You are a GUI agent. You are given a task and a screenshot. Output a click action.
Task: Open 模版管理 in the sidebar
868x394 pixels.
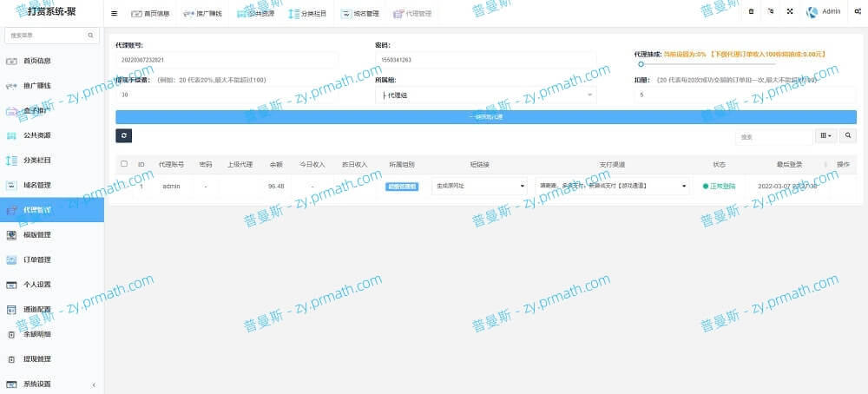coord(51,234)
